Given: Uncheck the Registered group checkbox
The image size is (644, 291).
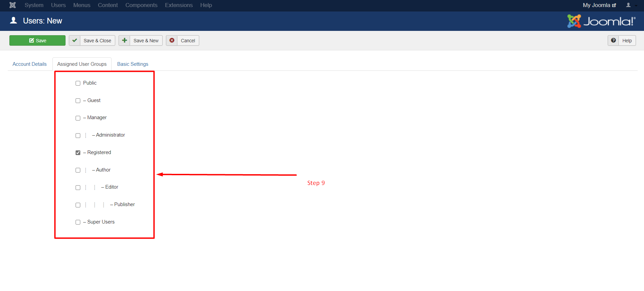Looking at the screenshot, I should click(78, 153).
